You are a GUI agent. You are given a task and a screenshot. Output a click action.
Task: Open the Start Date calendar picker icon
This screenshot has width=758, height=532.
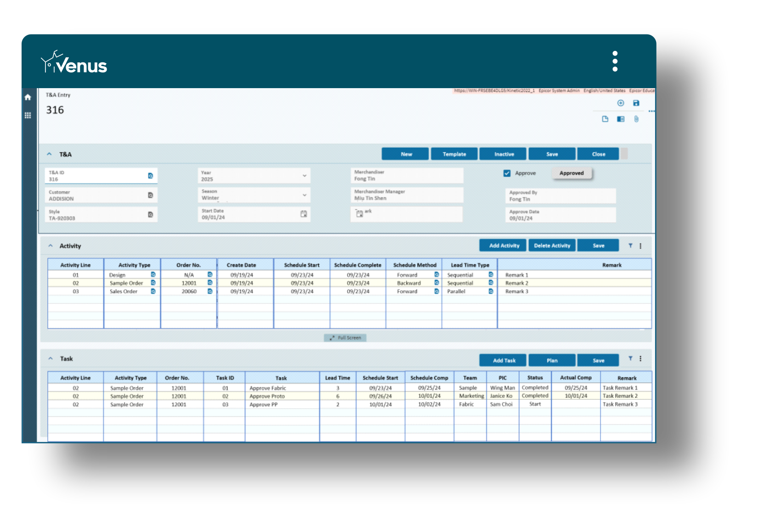303,214
